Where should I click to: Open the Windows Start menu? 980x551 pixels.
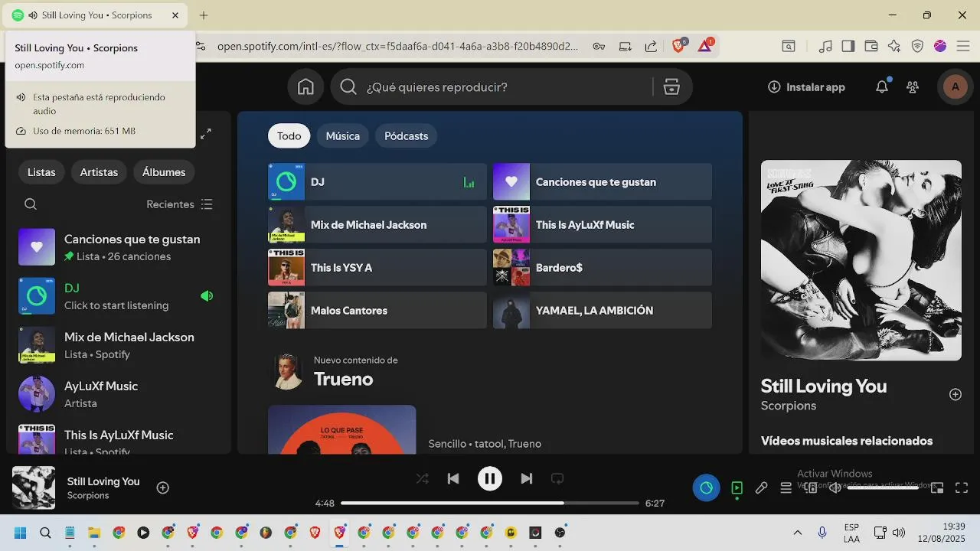click(x=21, y=533)
